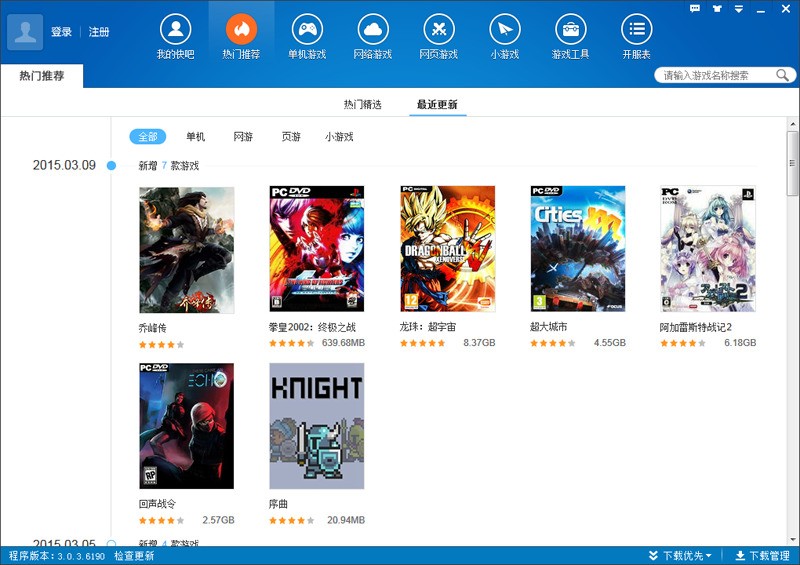Open the 阿加雷斯特战记2 cover

tap(708, 249)
